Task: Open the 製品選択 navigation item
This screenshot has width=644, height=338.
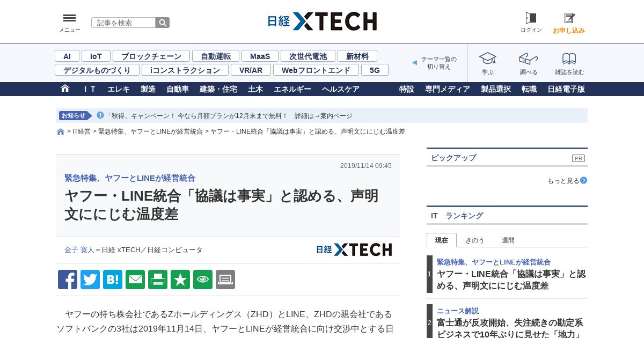Action: (496, 89)
